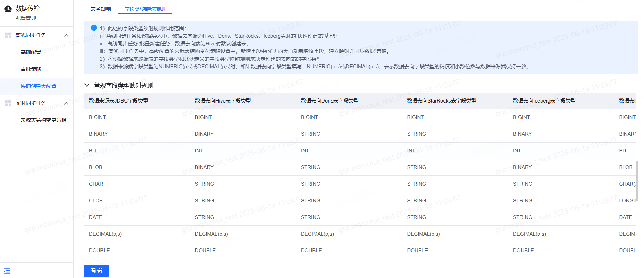Screen dimensions: 644x278
Task: Click 数据去向Hive表字段类型 column header
Action: 223,101
